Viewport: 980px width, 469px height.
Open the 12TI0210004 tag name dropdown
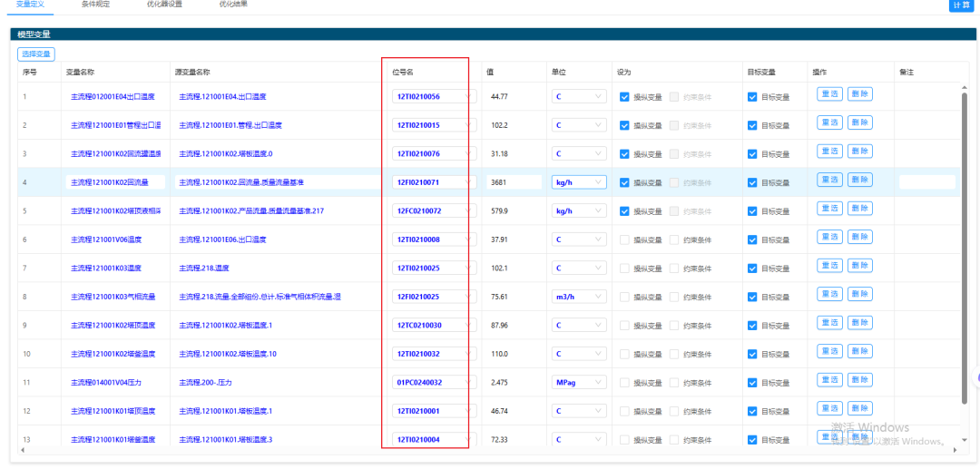coord(435,440)
